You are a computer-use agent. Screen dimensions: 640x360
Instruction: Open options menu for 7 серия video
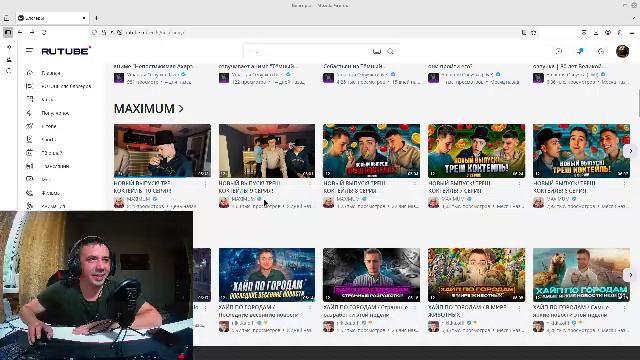point(519,185)
